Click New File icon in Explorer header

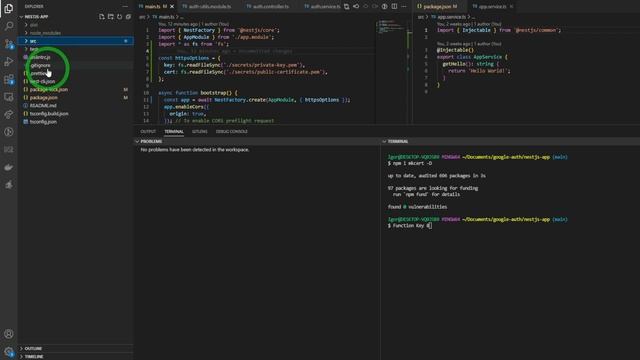(x=102, y=17)
